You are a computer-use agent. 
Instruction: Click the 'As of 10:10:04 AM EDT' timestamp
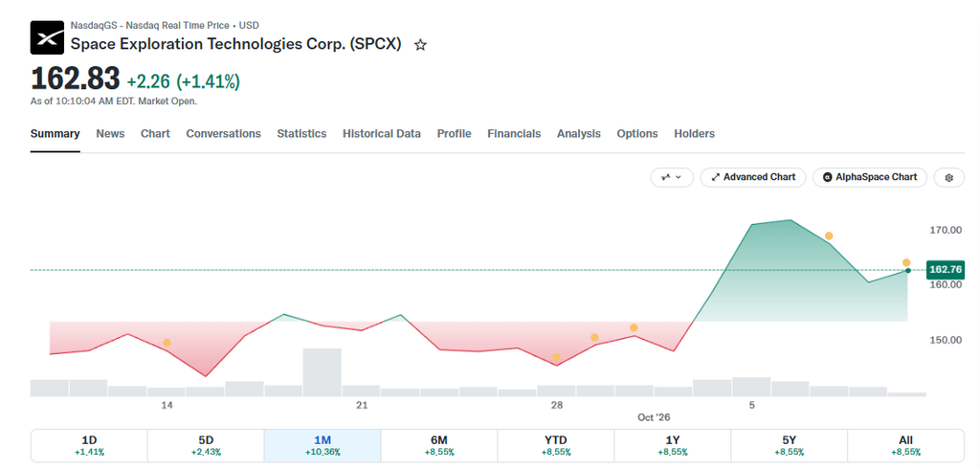point(114,101)
